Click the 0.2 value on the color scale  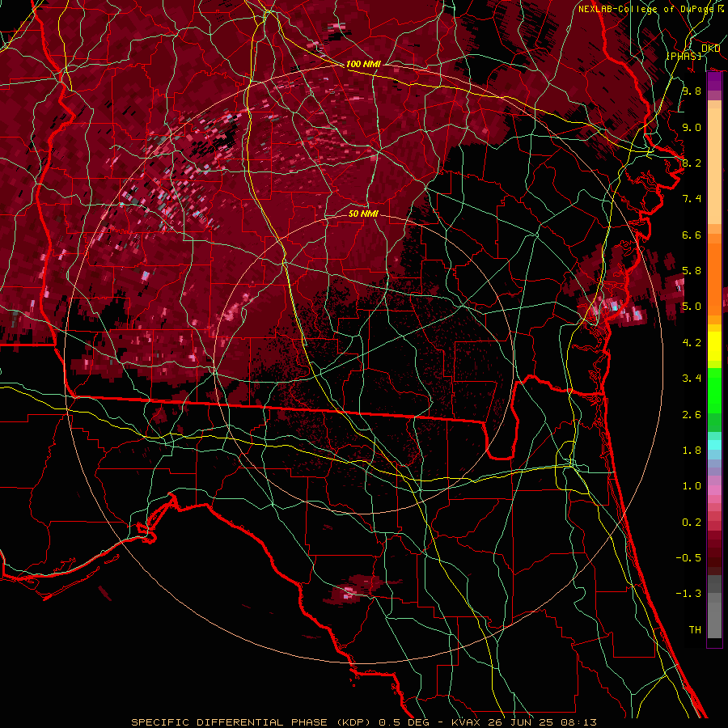(x=692, y=523)
